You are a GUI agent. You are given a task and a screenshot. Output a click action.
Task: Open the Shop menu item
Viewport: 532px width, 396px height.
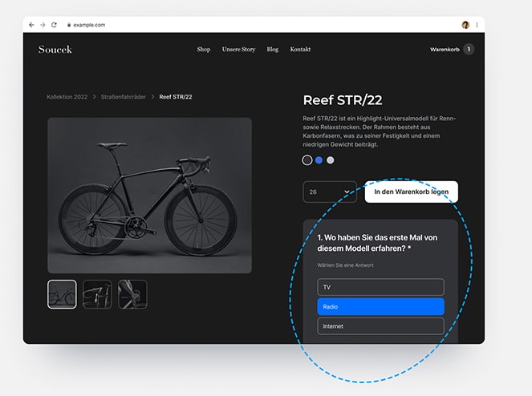pyautogui.click(x=204, y=50)
